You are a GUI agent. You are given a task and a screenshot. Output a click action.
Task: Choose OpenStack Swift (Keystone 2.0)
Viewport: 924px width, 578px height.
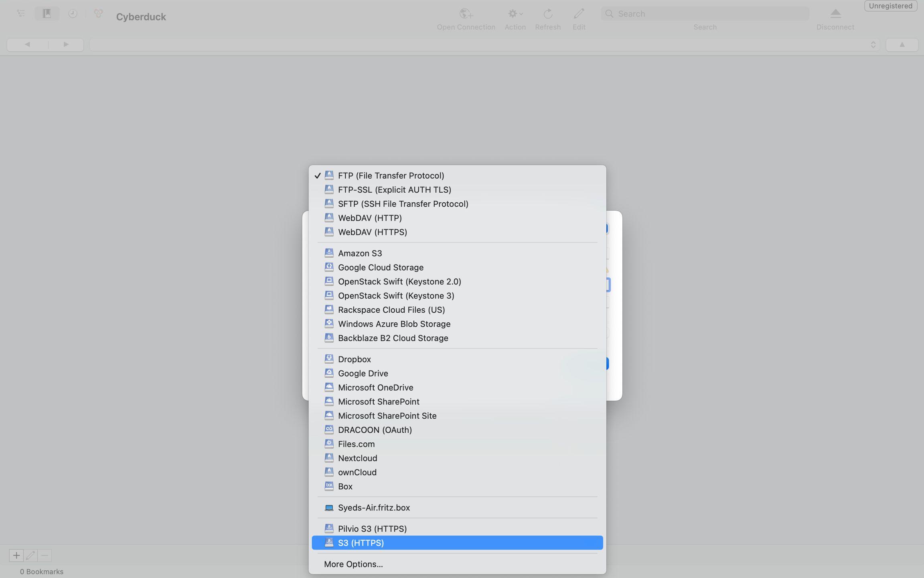pyautogui.click(x=457, y=281)
